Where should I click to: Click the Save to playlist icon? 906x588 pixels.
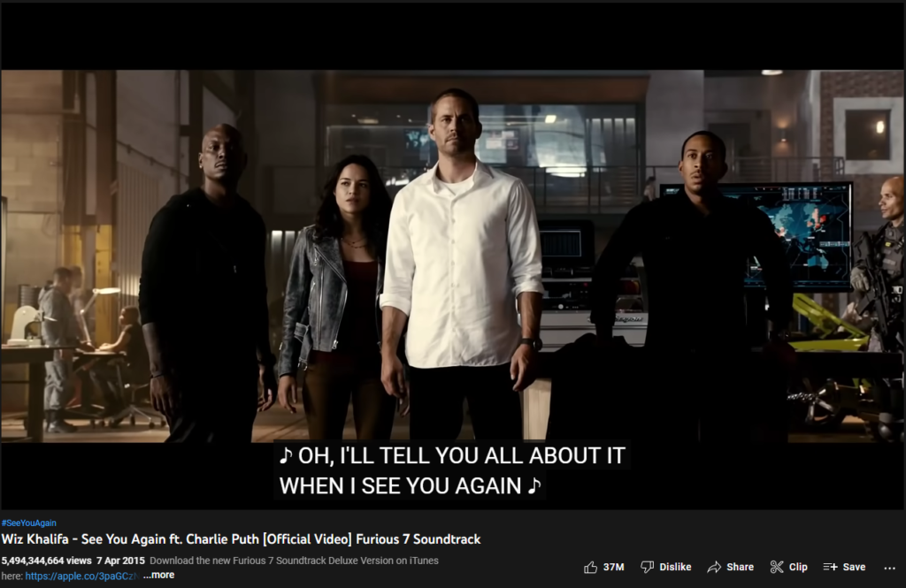pyautogui.click(x=830, y=567)
